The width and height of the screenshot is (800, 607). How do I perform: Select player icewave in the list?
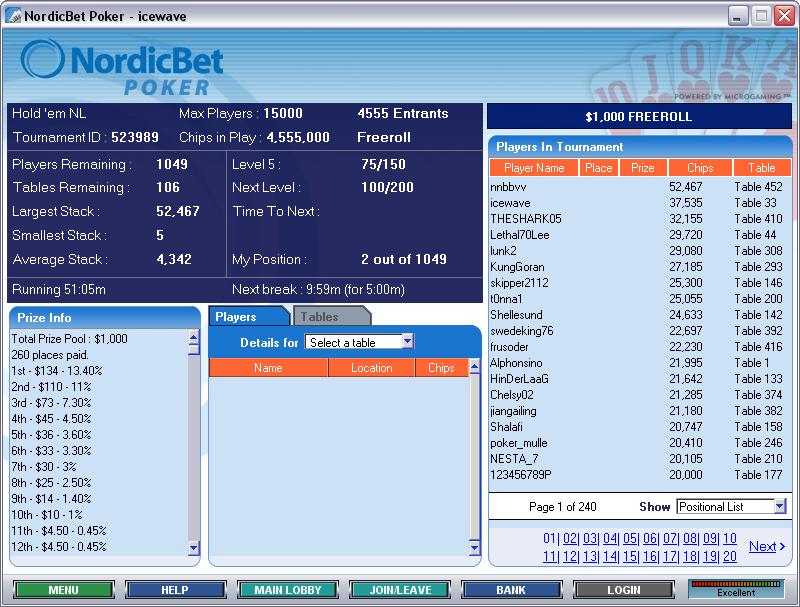pyautogui.click(x=640, y=203)
